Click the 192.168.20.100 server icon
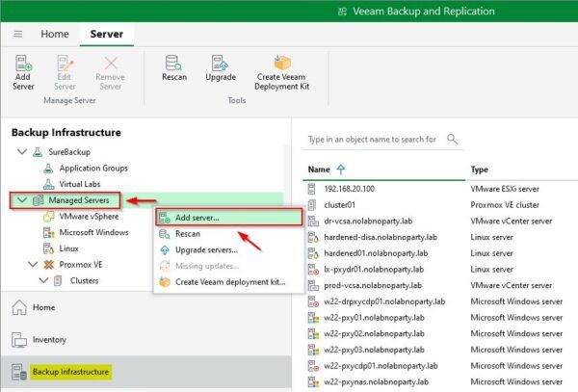This screenshot has height=392, width=578. [311, 189]
